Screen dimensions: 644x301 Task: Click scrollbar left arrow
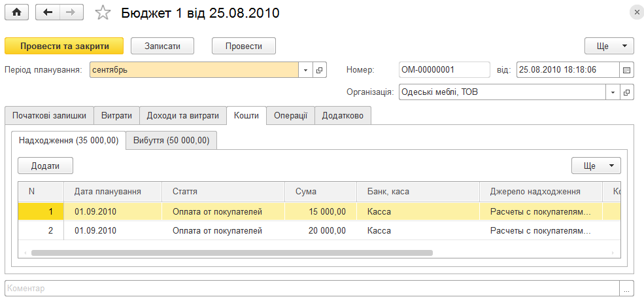click(25, 253)
